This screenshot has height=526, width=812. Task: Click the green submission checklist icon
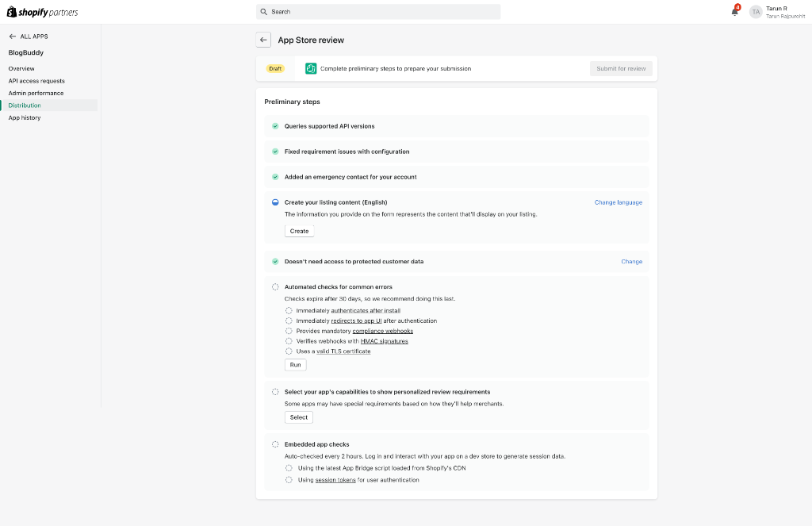(x=311, y=68)
